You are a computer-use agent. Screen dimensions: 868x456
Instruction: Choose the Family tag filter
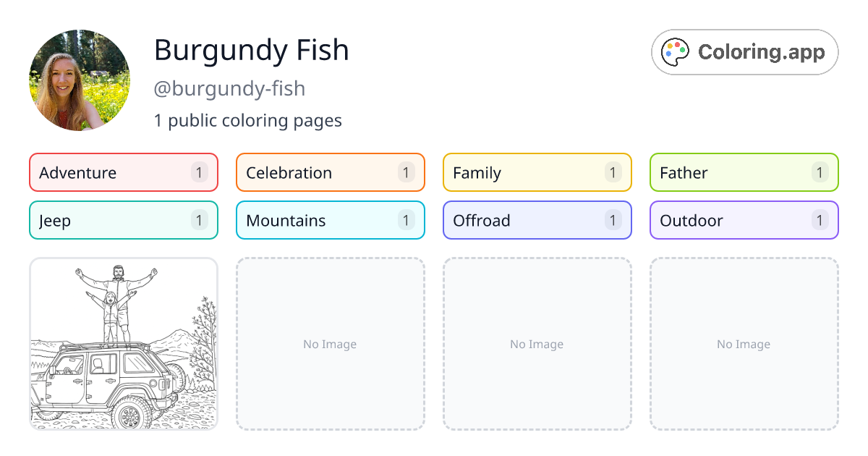coord(537,172)
